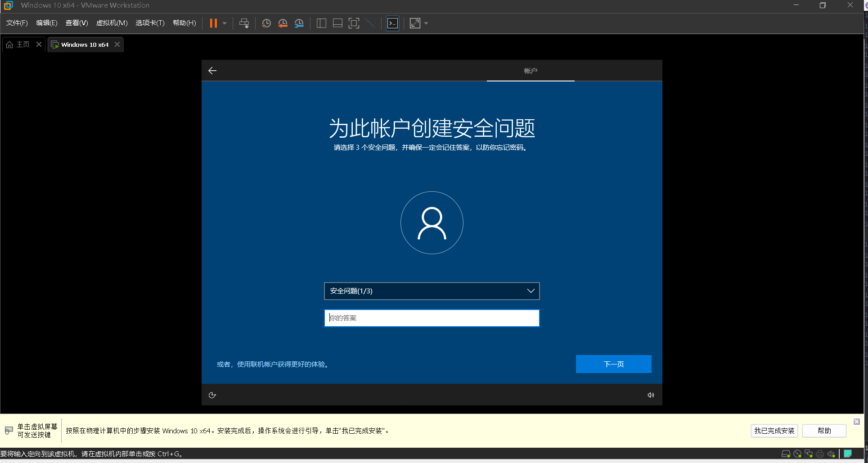This screenshot has width=868, height=463.
Task: Click the Unity mode icon in toolbar
Action: [370, 23]
